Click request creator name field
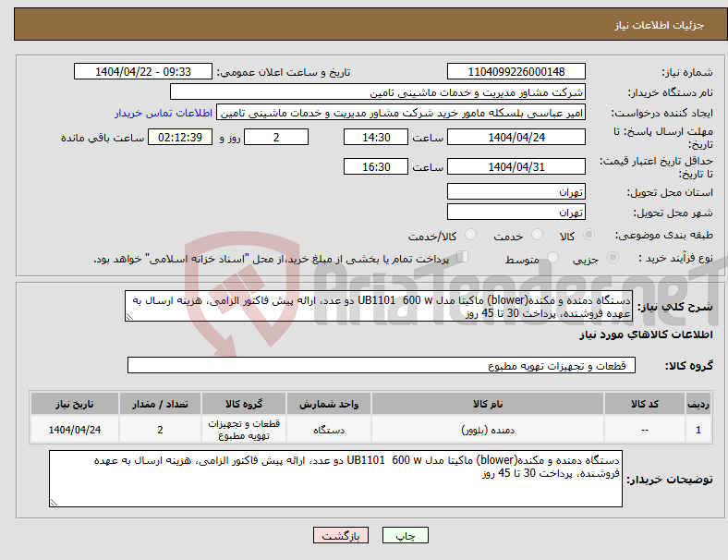The height and width of the screenshot is (560, 728). (401, 113)
